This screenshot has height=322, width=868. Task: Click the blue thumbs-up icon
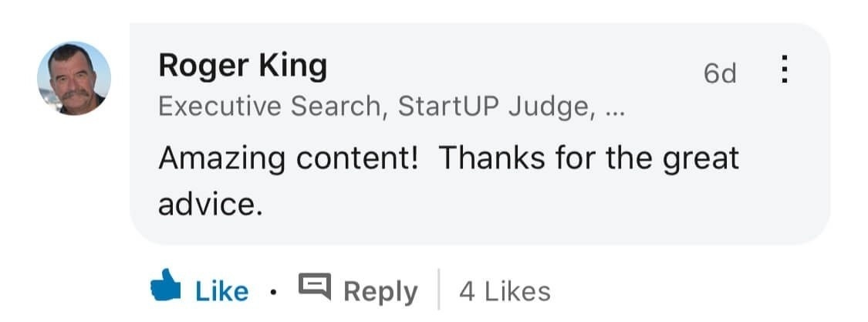point(166,286)
